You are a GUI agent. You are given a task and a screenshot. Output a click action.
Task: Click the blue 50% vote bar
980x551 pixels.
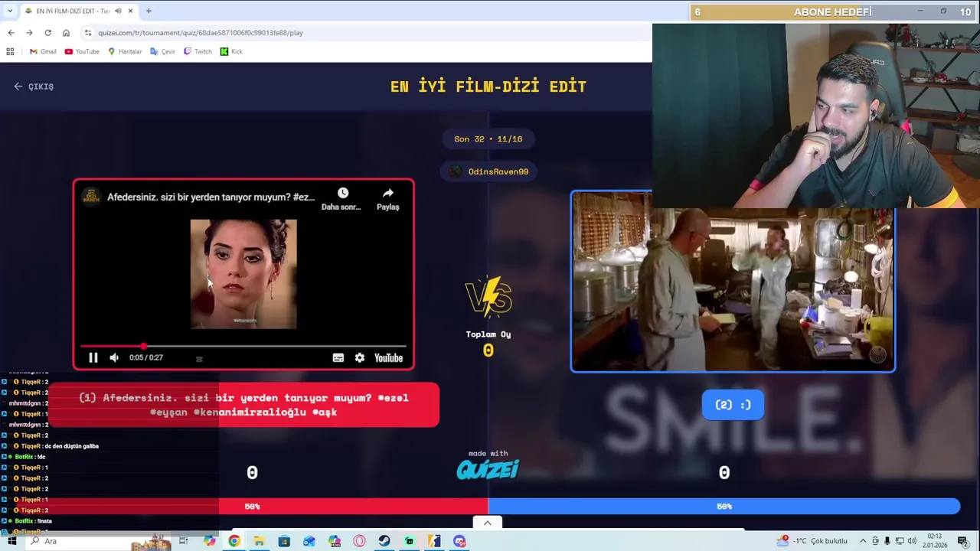click(x=724, y=506)
